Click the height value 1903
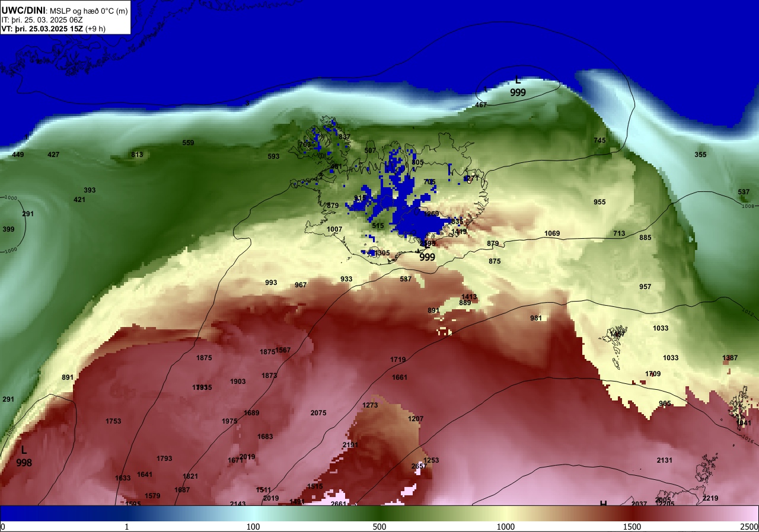The height and width of the screenshot is (532, 759). point(238,382)
